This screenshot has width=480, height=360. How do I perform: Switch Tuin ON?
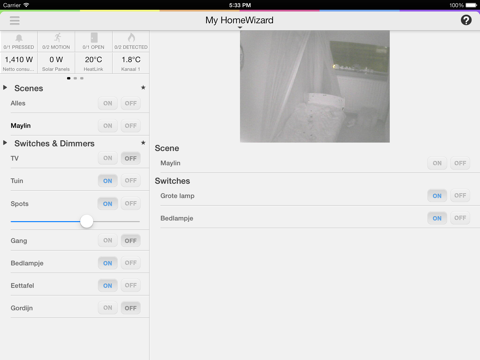pos(108,181)
